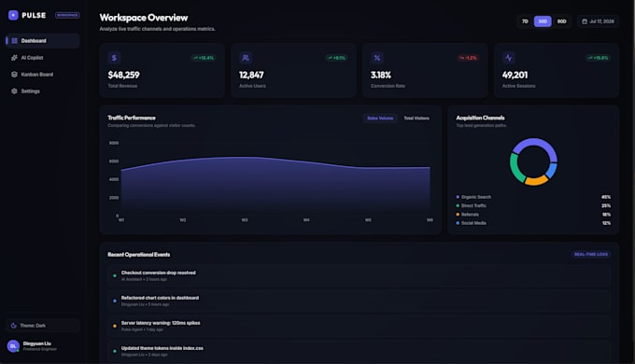Select the 7D time range
The image size is (635, 364).
click(525, 21)
